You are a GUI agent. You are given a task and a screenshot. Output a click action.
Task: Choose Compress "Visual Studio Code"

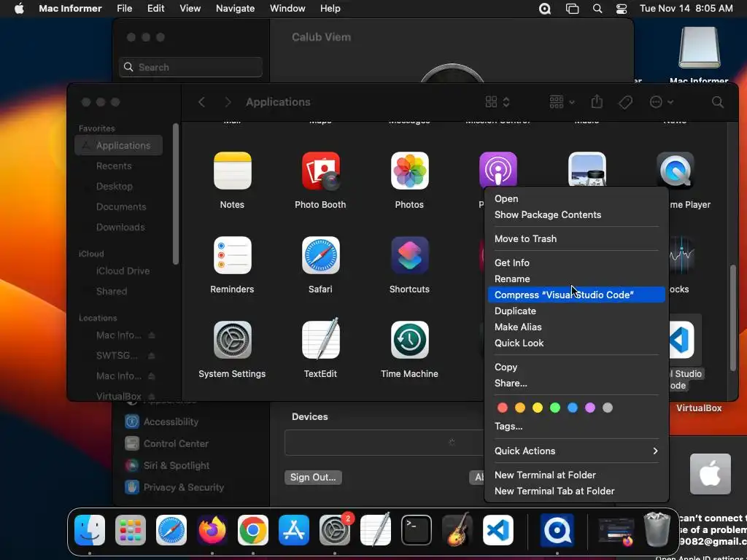pyautogui.click(x=576, y=295)
